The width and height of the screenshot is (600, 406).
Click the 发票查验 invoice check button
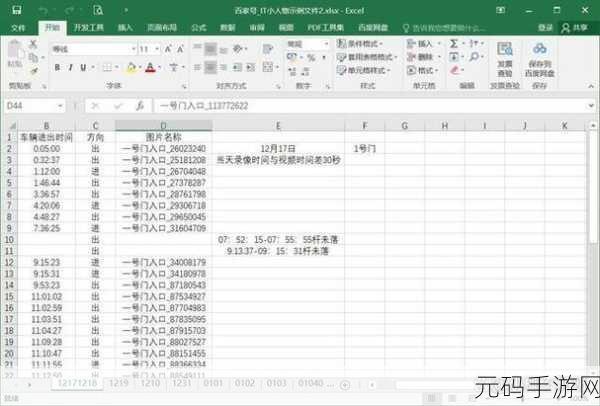coord(505,59)
